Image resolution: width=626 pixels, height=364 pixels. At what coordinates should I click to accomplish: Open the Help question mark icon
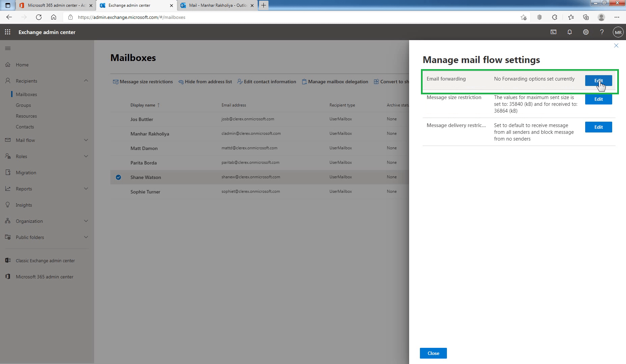[602, 32]
